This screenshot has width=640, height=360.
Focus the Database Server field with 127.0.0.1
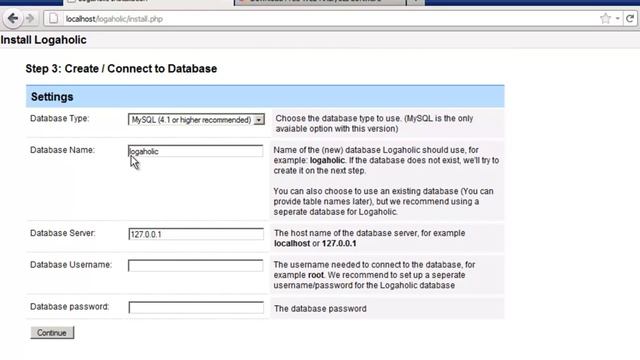click(196, 234)
